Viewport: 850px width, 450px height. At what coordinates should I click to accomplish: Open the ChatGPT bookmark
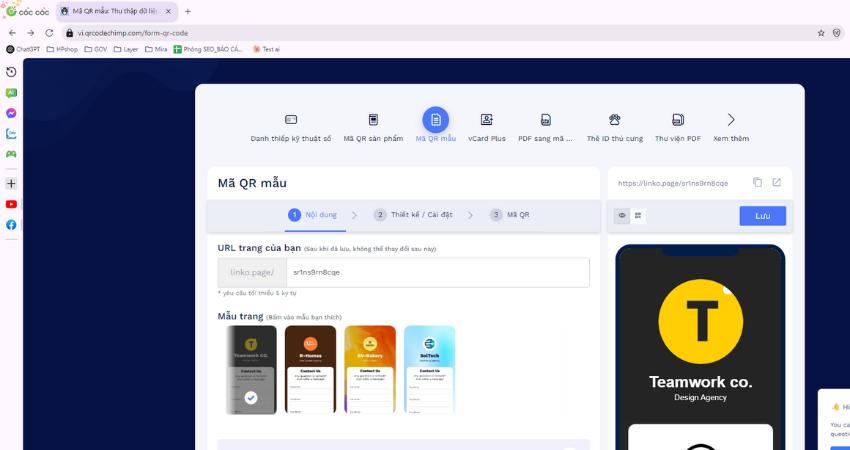[23, 49]
